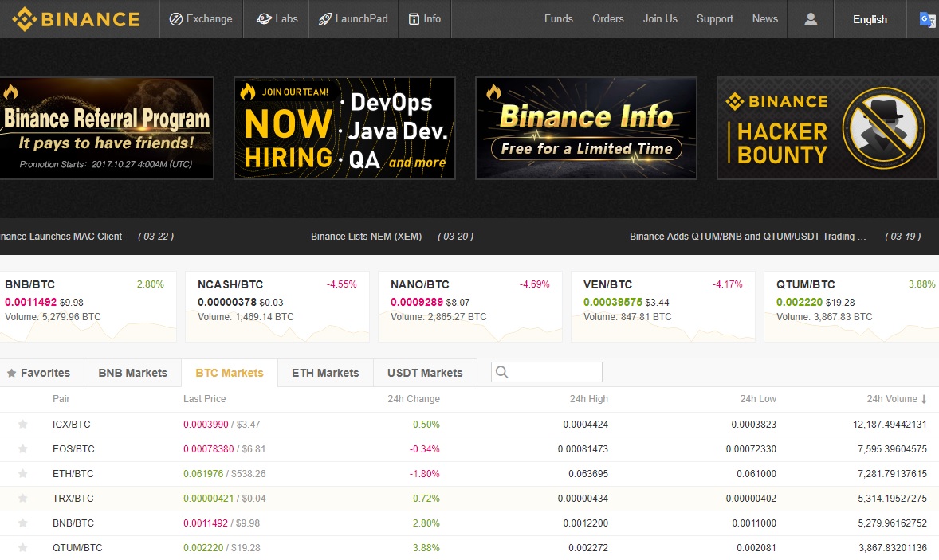Open the Binance Info banner
Image resolution: width=939 pixels, height=560 pixels.
(x=586, y=128)
